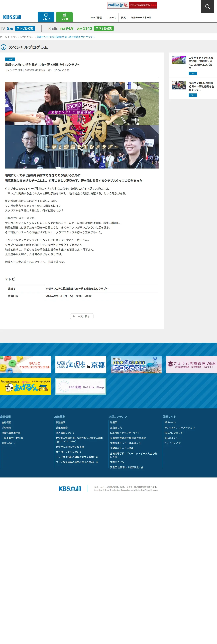Open 会社概要 footer link
This screenshot has width=217, height=644.
(x=6, y=422)
